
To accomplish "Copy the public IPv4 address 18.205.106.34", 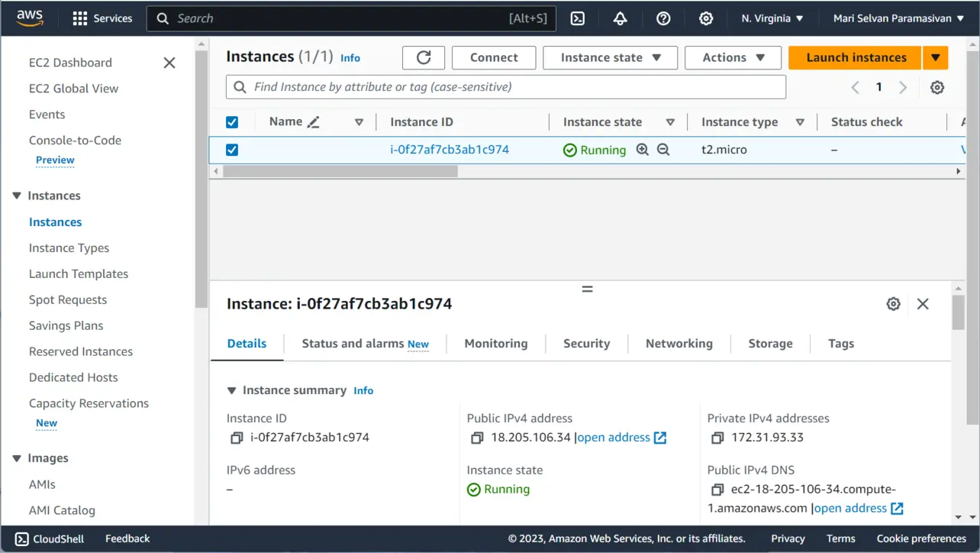I will point(477,438).
